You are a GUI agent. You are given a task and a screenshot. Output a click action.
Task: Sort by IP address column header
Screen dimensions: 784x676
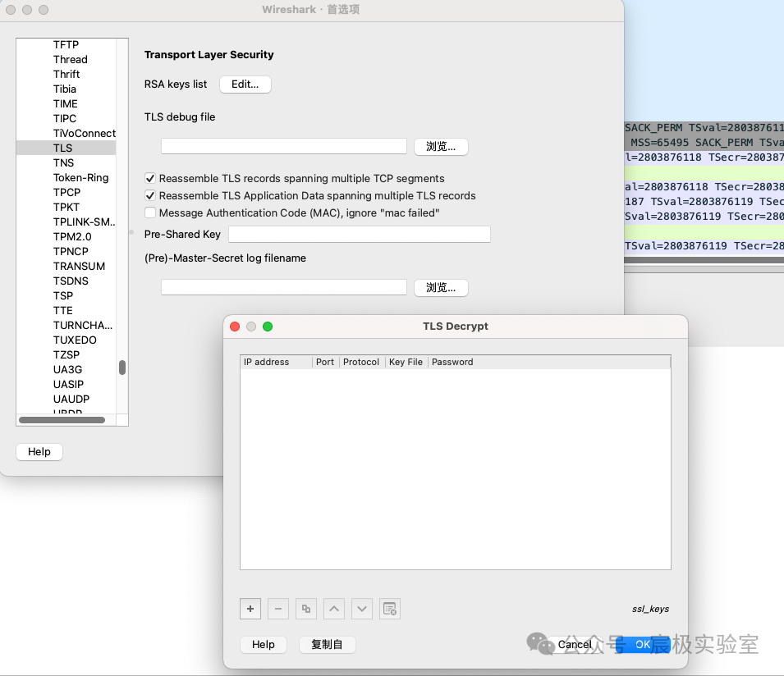coord(277,363)
